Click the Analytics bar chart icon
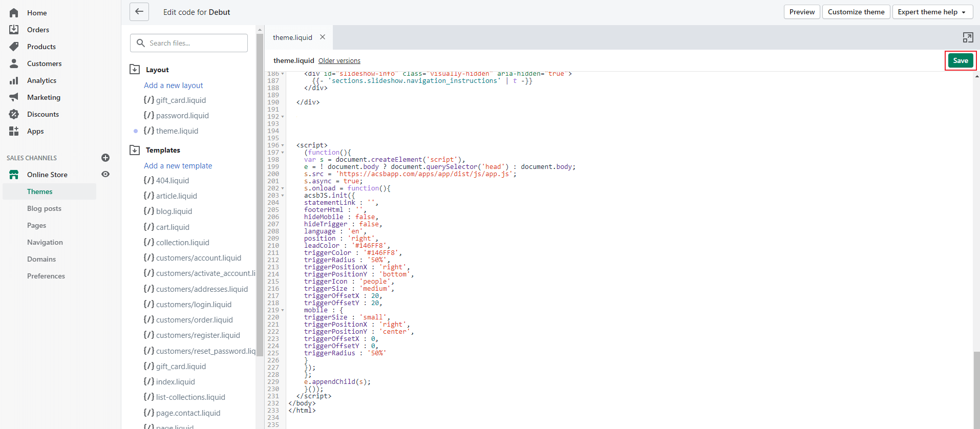The image size is (980, 429). (x=14, y=80)
